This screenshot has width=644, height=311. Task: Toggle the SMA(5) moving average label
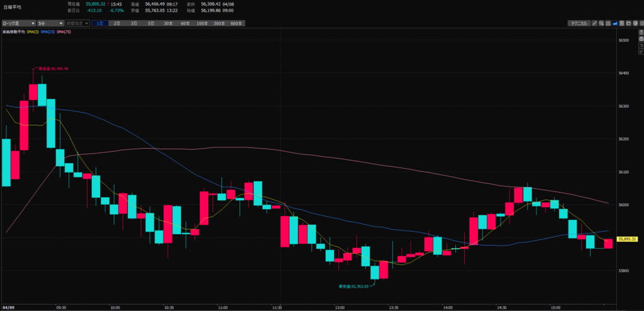32,31
